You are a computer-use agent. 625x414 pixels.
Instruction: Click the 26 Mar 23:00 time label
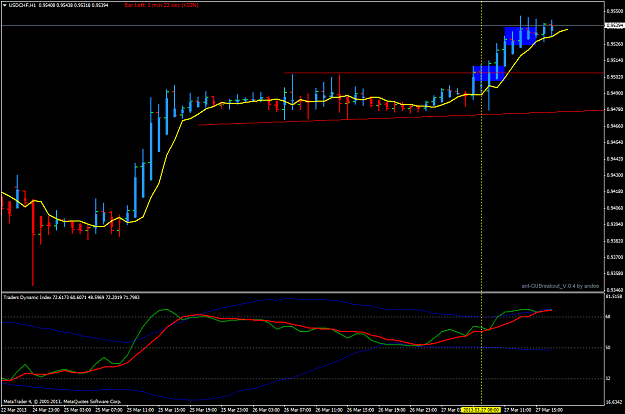[x=424, y=410]
